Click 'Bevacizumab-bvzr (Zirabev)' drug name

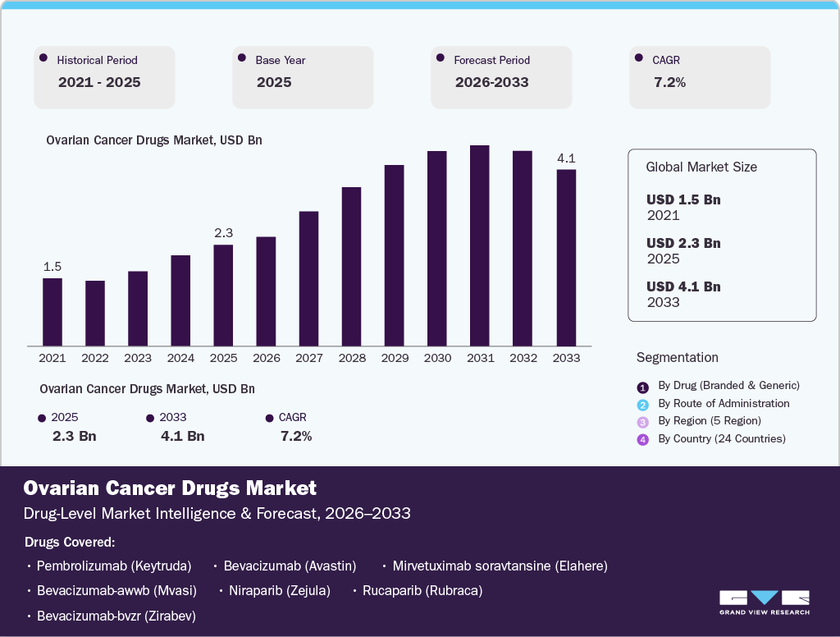tap(116, 616)
